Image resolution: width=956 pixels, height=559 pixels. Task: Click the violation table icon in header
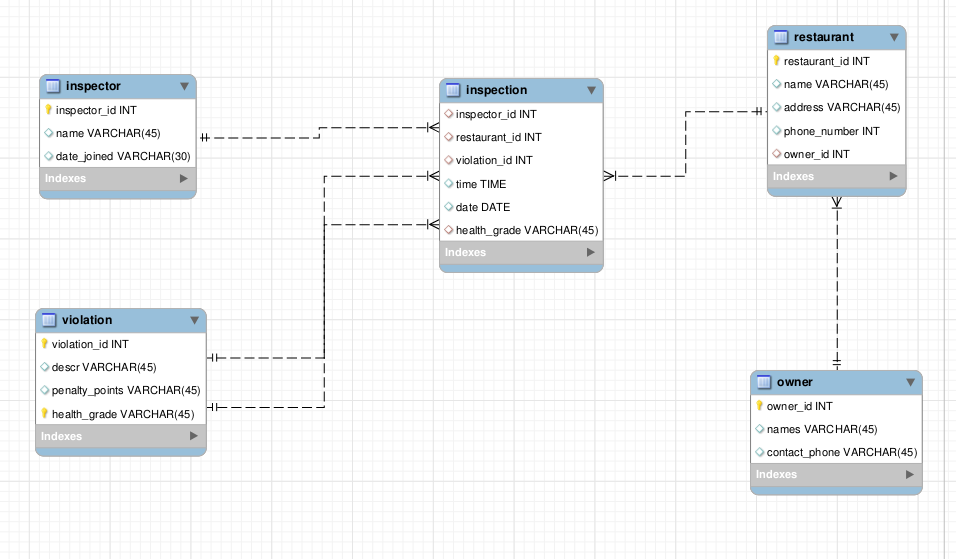(x=49, y=320)
